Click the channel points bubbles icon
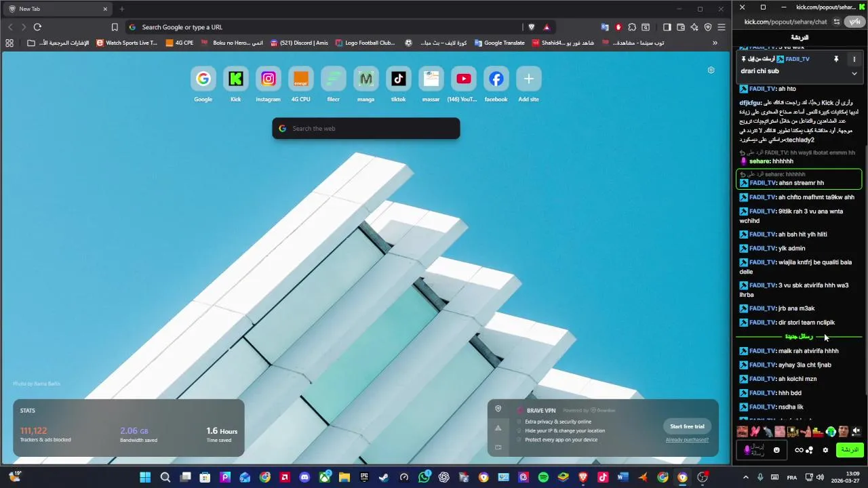This screenshot has height=488, width=868. click(x=809, y=450)
